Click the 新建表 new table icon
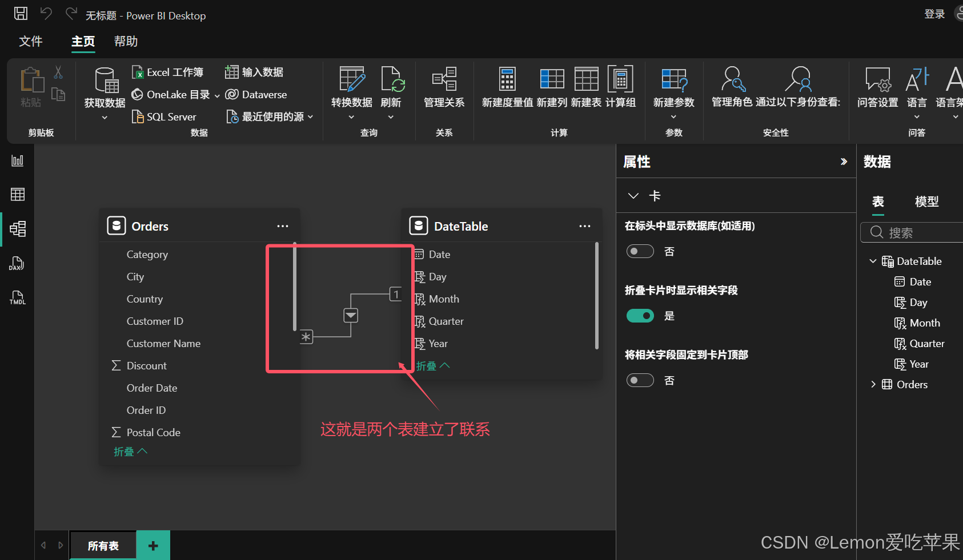 tap(587, 79)
